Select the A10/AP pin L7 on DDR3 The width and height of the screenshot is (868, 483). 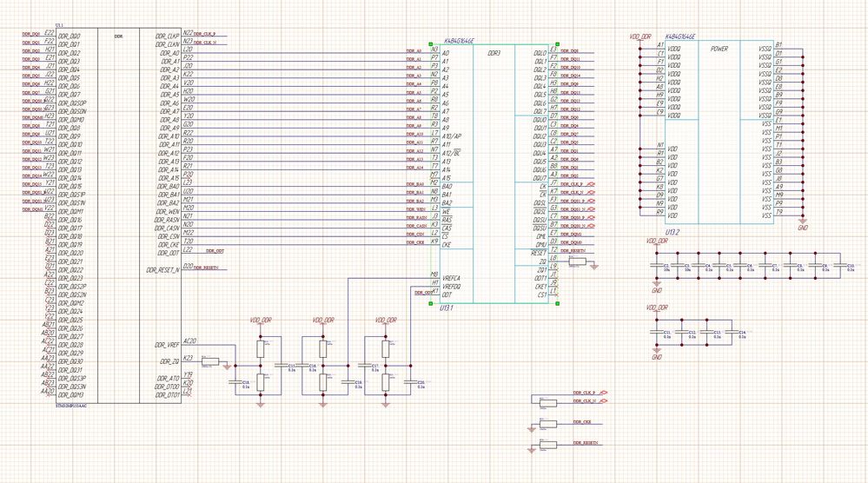coord(434,133)
